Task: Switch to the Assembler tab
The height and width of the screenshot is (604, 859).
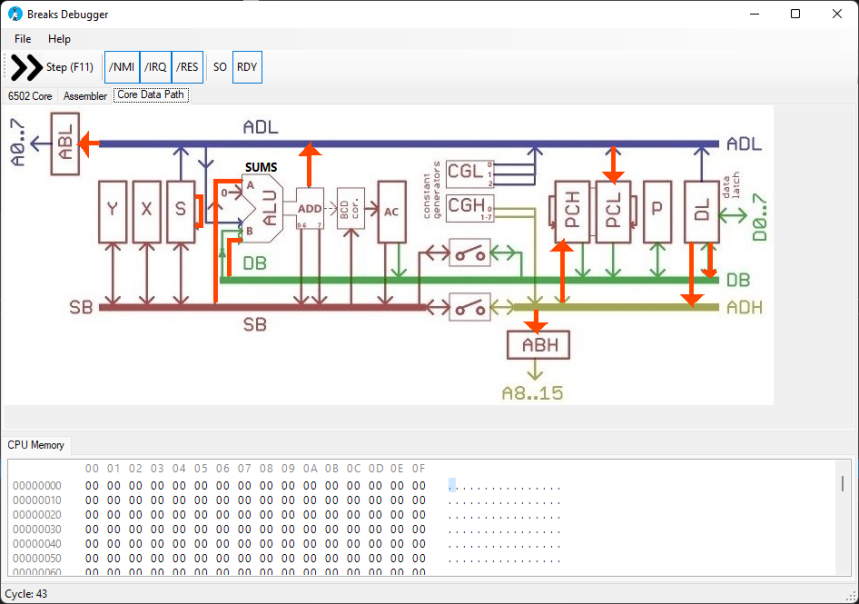Action: (85, 96)
